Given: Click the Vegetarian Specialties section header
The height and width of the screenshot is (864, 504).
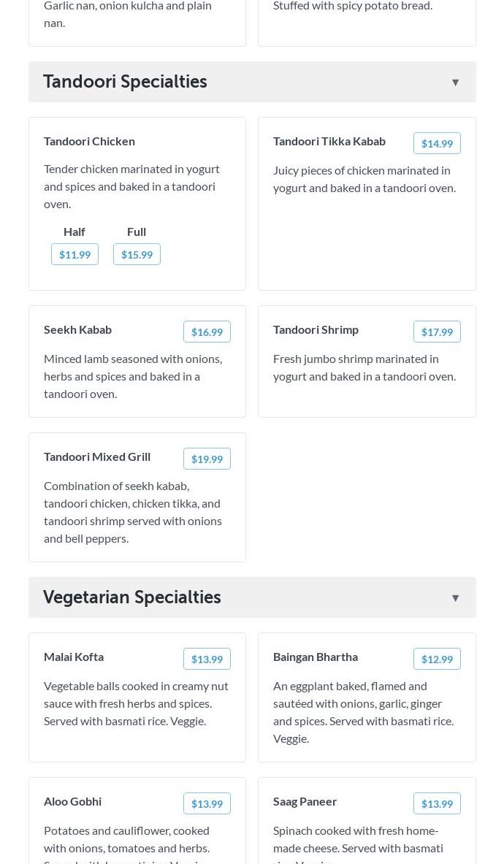Looking at the screenshot, I should [132, 597].
